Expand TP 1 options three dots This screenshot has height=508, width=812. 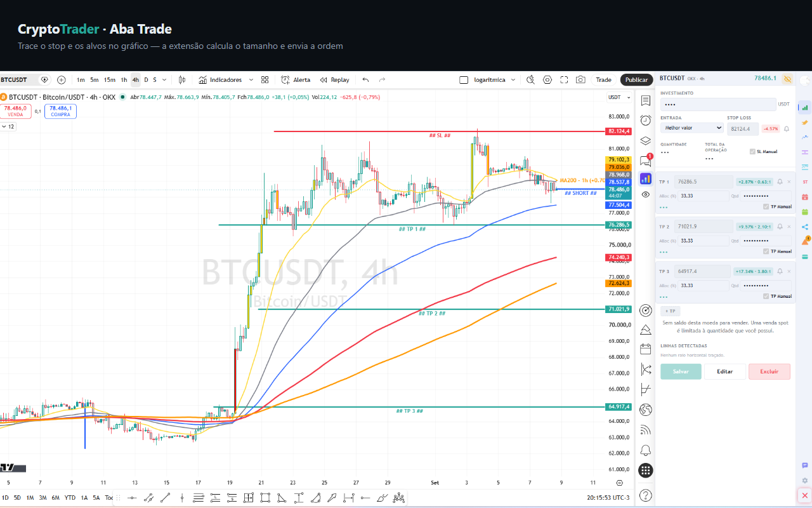(664, 207)
